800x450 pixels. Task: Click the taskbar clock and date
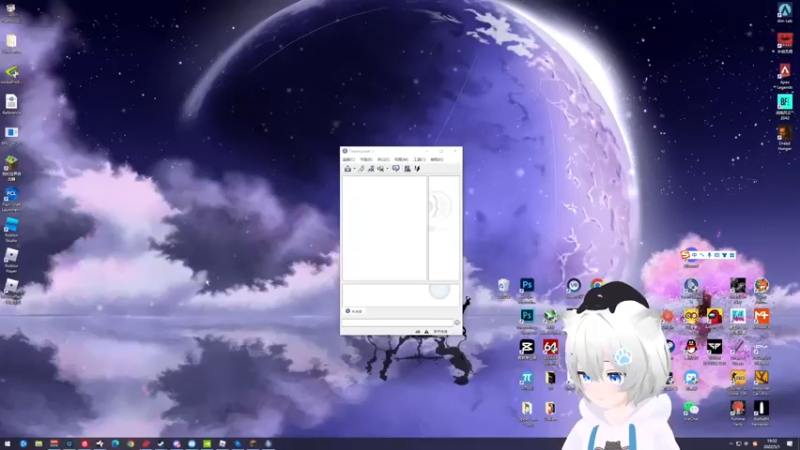coord(772,443)
